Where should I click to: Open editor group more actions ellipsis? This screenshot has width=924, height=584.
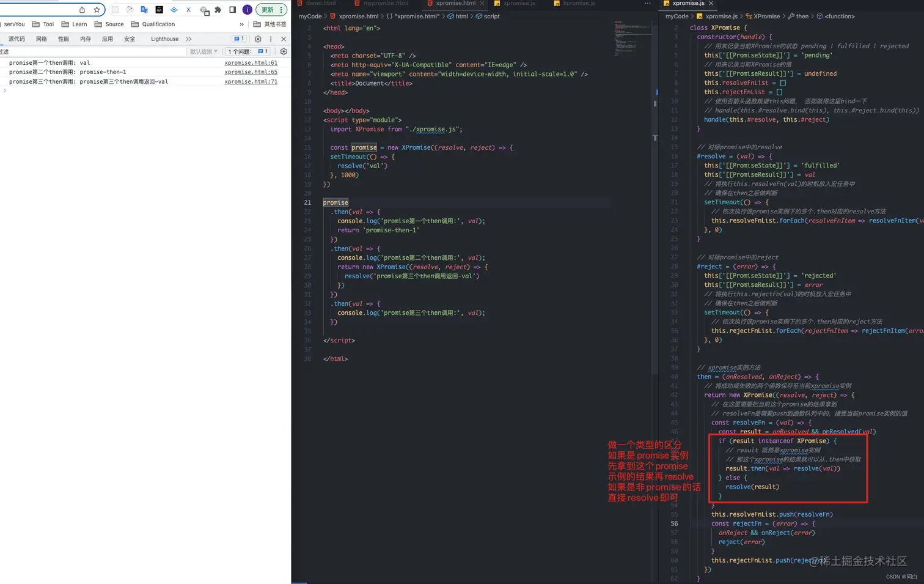pyautogui.click(x=648, y=4)
